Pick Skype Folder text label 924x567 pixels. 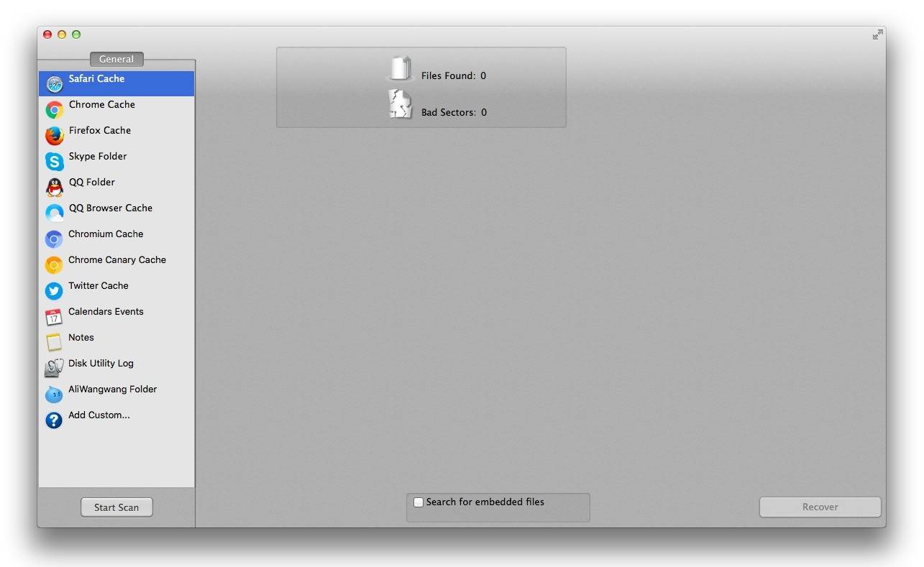98,156
